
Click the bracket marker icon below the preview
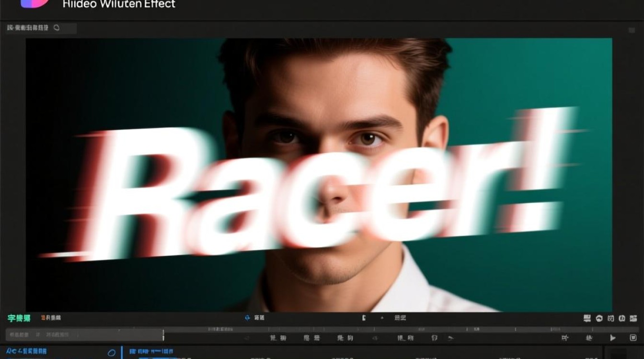point(364,318)
